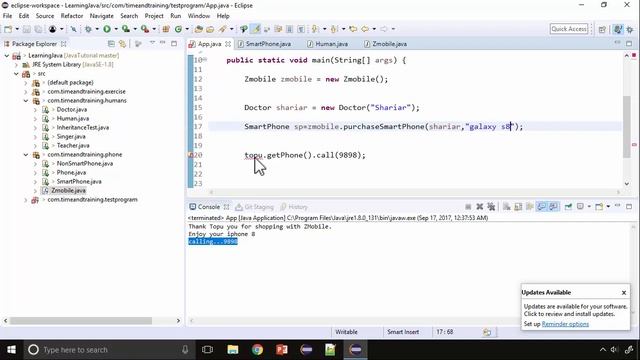Image resolution: width=640 pixels, height=360 pixels.
Task: Click the Java perspective icon
Action: point(618,29)
